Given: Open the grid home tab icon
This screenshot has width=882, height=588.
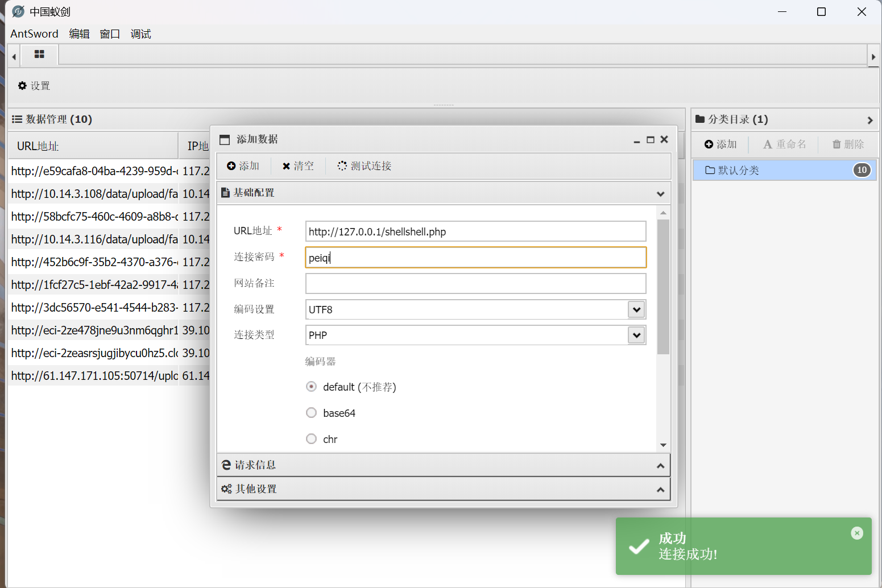Looking at the screenshot, I should (39, 55).
